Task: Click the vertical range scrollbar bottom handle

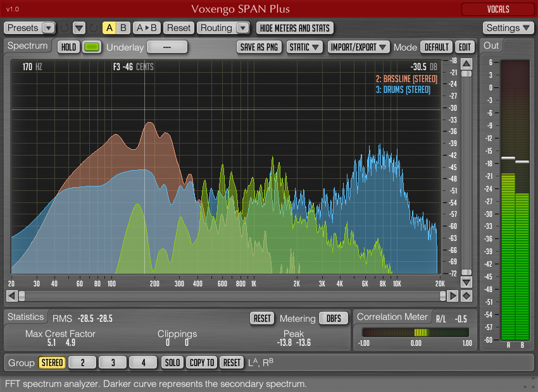Action: click(x=466, y=272)
